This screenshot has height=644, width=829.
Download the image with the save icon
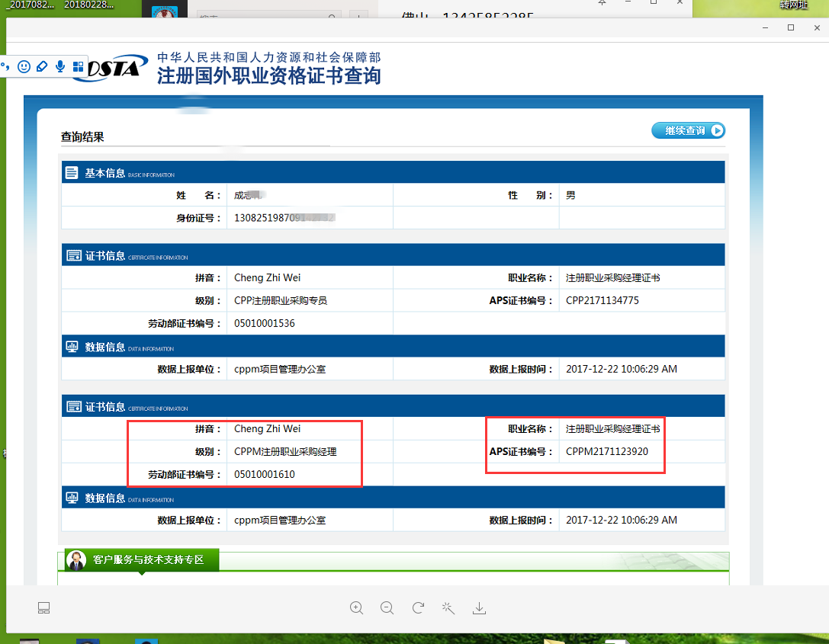(479, 607)
